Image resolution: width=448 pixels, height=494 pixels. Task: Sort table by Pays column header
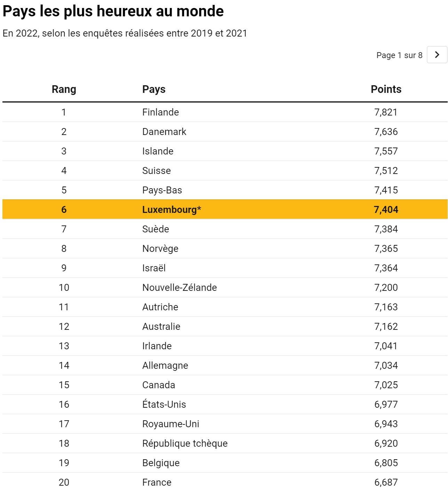[x=154, y=89]
